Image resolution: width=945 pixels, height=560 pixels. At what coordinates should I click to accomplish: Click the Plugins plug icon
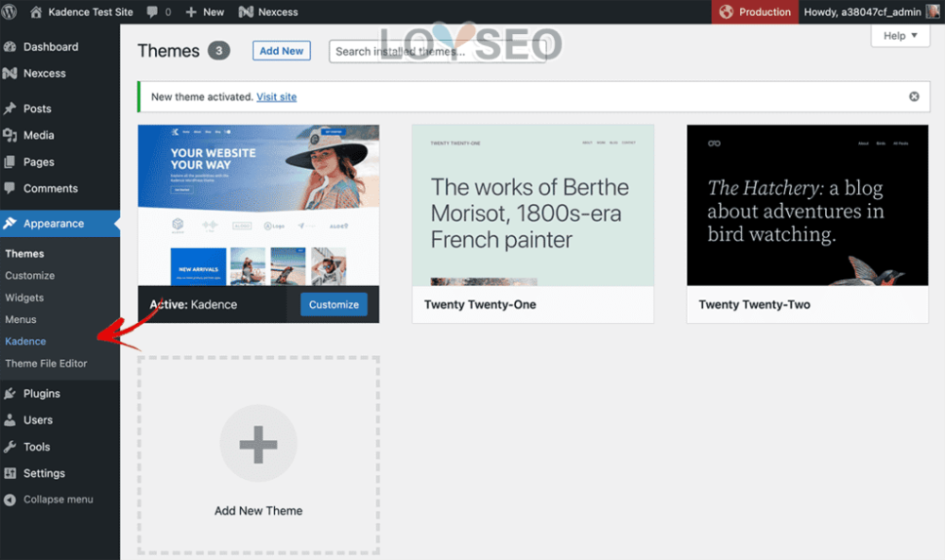click(9, 394)
